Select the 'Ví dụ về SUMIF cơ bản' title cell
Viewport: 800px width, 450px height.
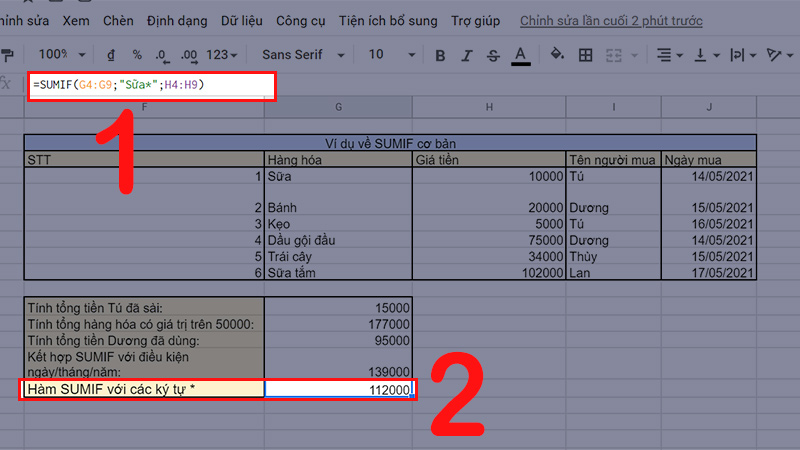pos(390,143)
